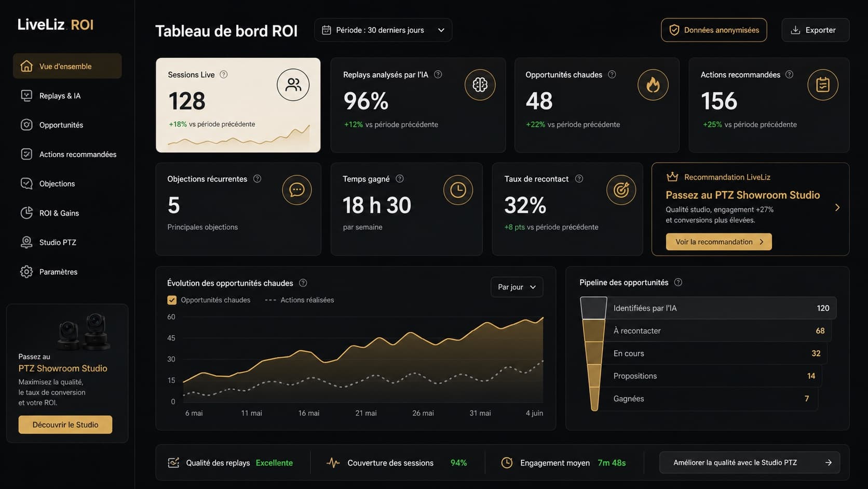Viewport: 868px width, 489px height.
Task: Click the target icon on Taux de recontact
Action: tap(621, 190)
